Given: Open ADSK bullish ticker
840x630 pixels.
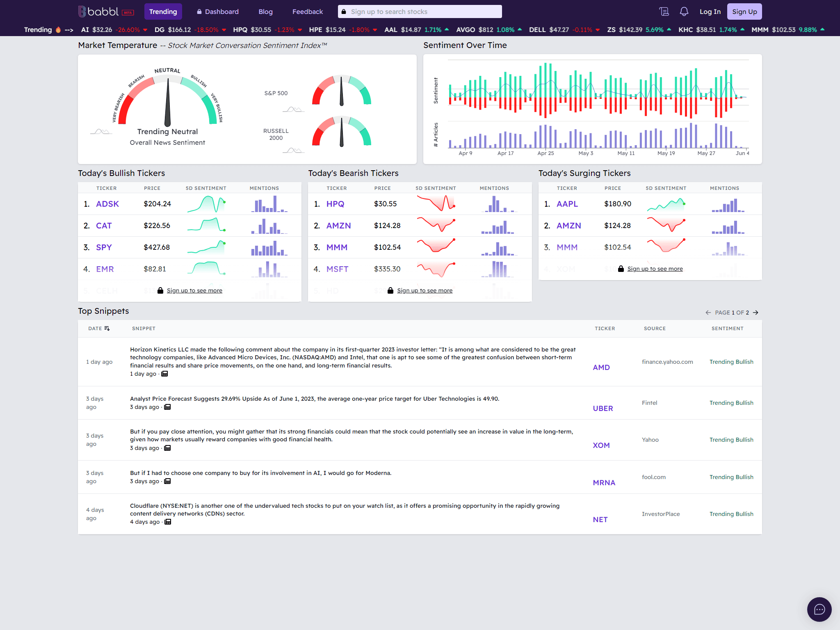Looking at the screenshot, I should (107, 204).
